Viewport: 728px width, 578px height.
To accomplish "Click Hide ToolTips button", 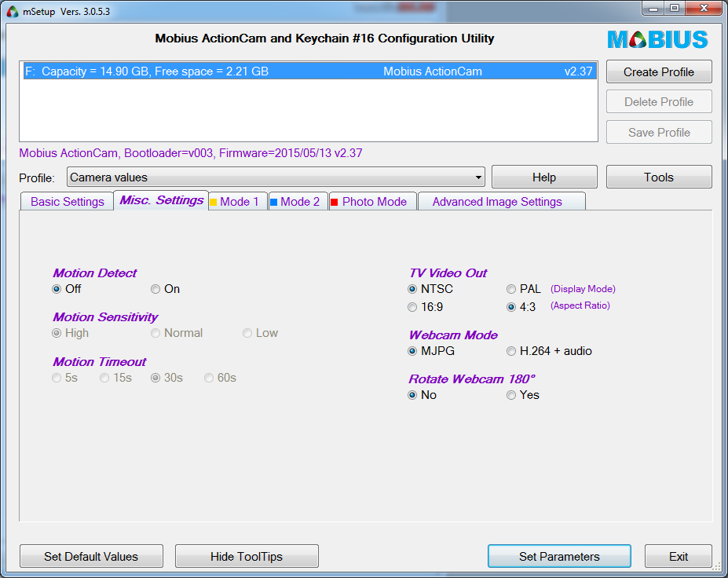I will point(247,556).
